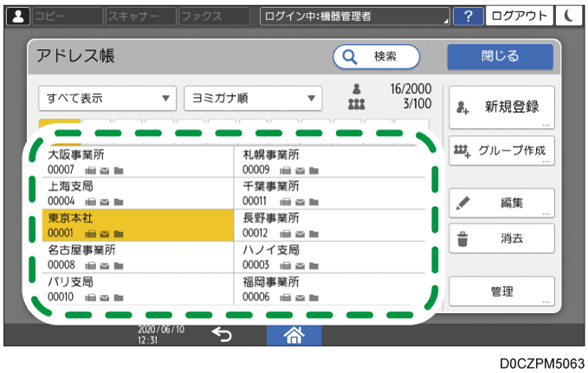Click the folder icon of 大阪事業所
The width and height of the screenshot is (588, 373).
(x=119, y=171)
